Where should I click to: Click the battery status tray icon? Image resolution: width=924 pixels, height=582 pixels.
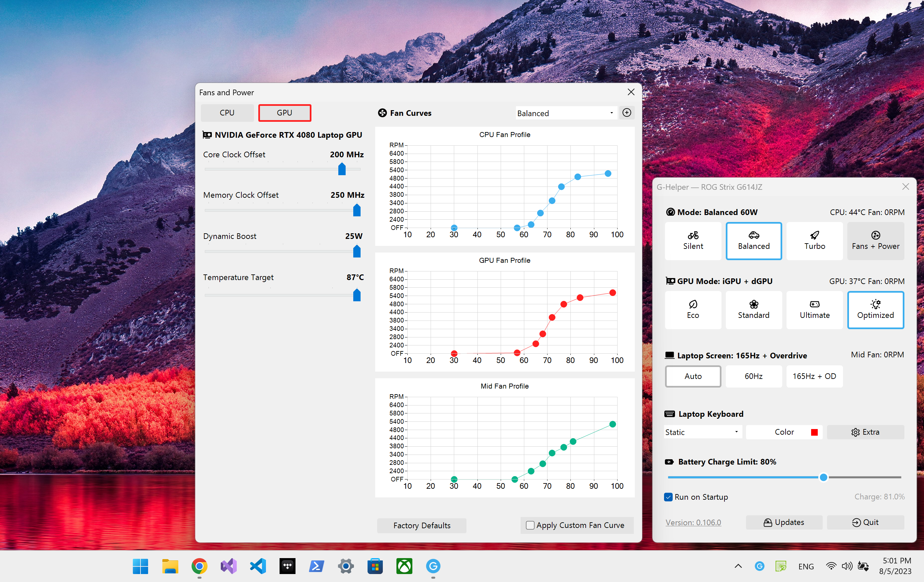tap(863, 566)
